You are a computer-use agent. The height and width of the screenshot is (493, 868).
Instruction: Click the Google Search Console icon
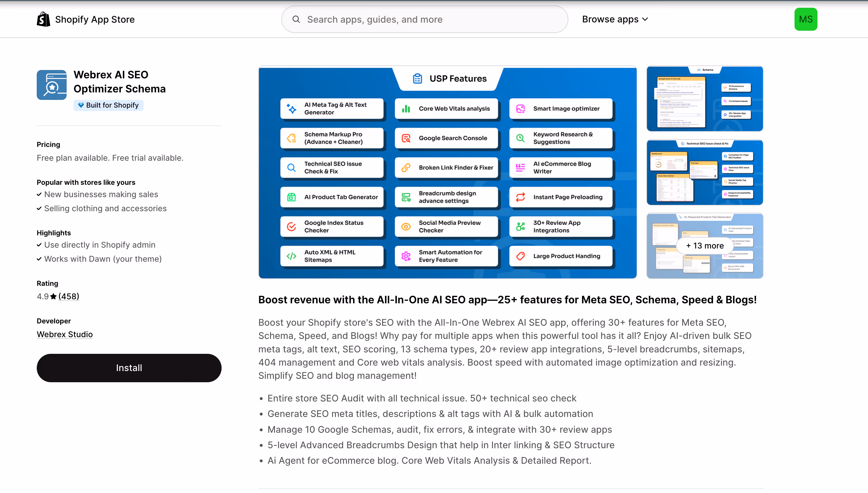coord(406,138)
